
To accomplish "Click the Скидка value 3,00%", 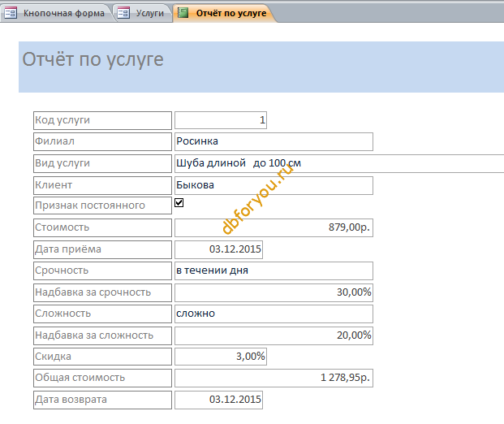I will pyautogui.click(x=221, y=357).
